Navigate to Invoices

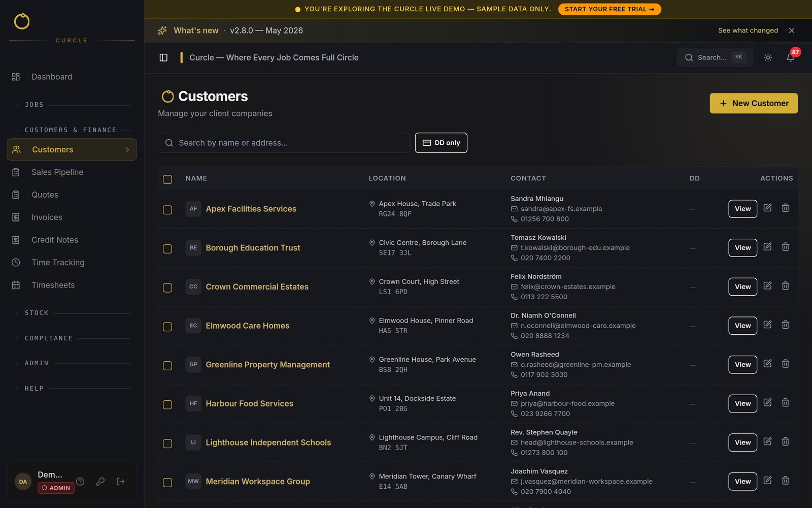[x=72, y=217]
